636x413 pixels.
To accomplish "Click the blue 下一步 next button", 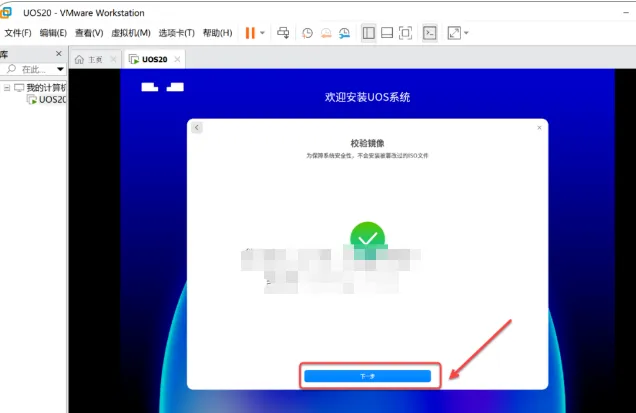I will click(367, 376).
